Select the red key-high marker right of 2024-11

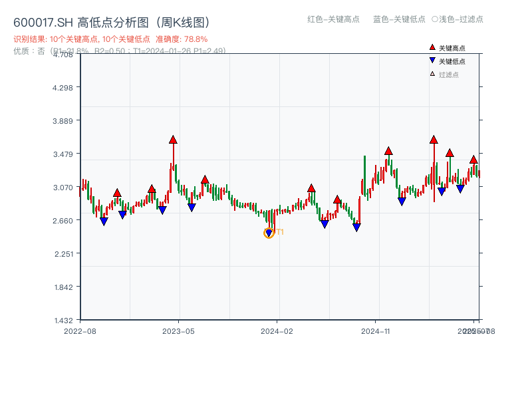point(388,151)
